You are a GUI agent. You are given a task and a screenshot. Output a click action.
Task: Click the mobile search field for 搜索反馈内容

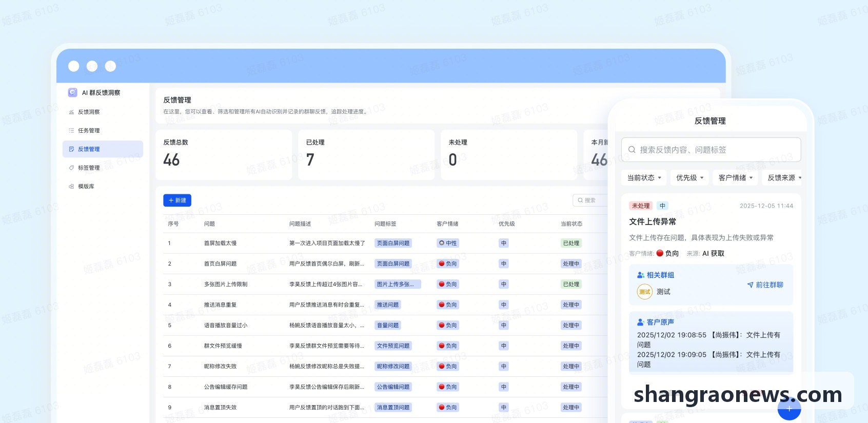[x=711, y=150]
